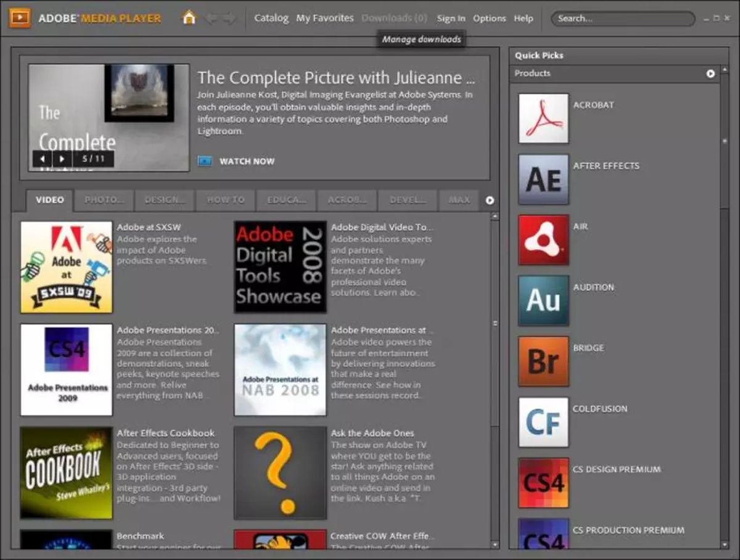The width and height of the screenshot is (740, 560).
Task: Open The Complete Picture with Julieanne title
Action: tap(336, 78)
